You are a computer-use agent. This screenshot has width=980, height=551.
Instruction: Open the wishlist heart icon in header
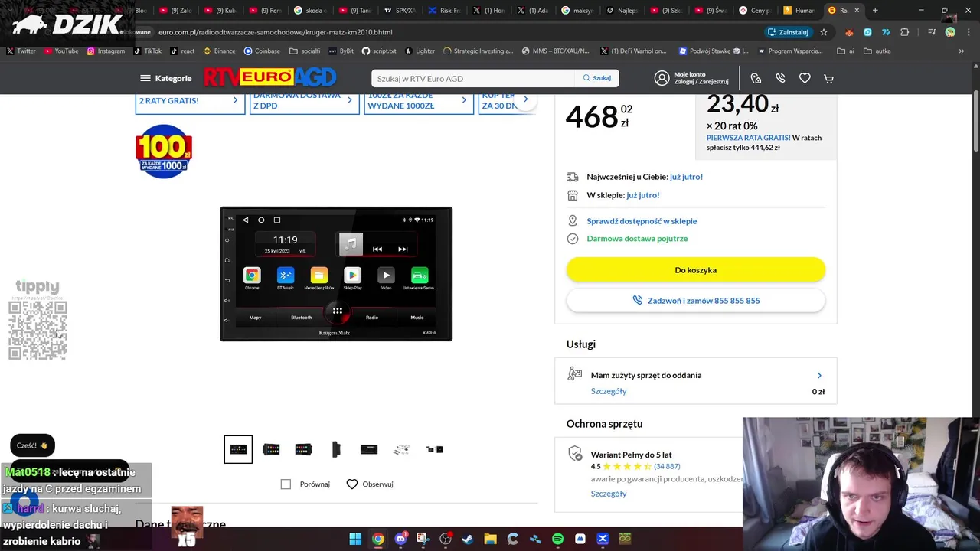(805, 78)
